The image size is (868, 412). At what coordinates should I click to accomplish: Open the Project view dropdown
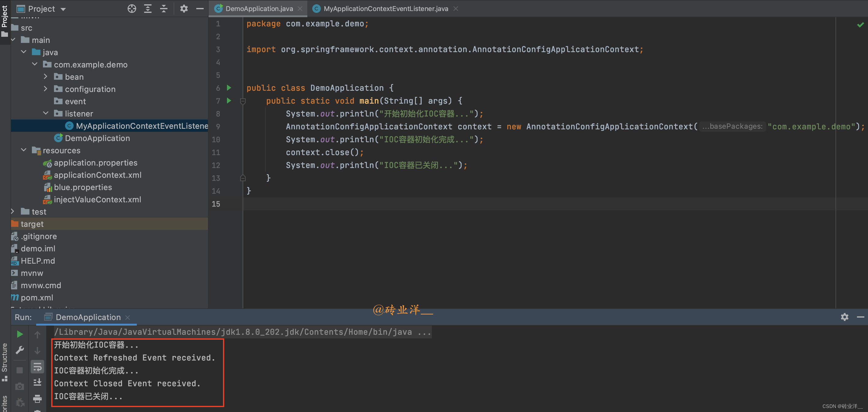tap(63, 9)
